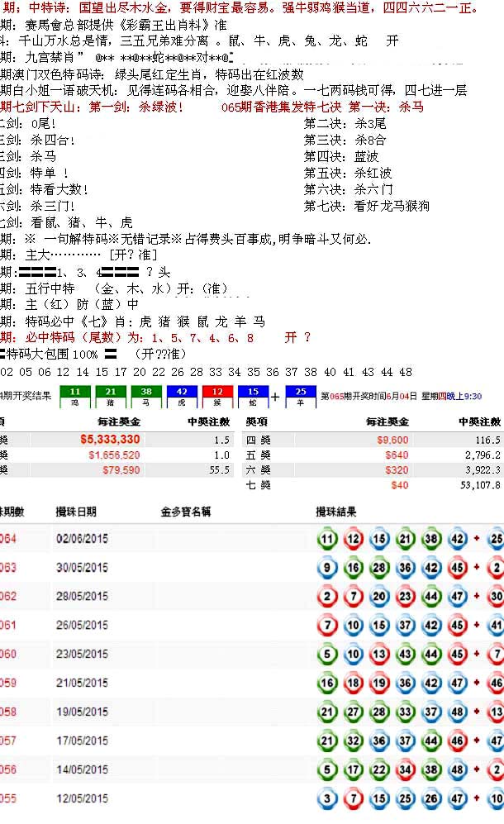Viewport: 504px width, 824px height.
Task: Click the 第五决：杀红波 line
Action: 347,173
